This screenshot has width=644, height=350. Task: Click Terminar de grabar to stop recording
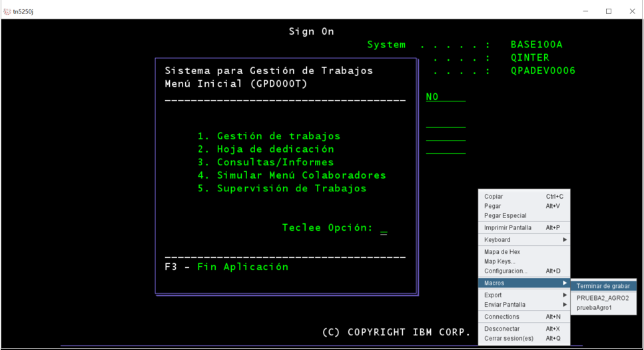[x=603, y=286]
